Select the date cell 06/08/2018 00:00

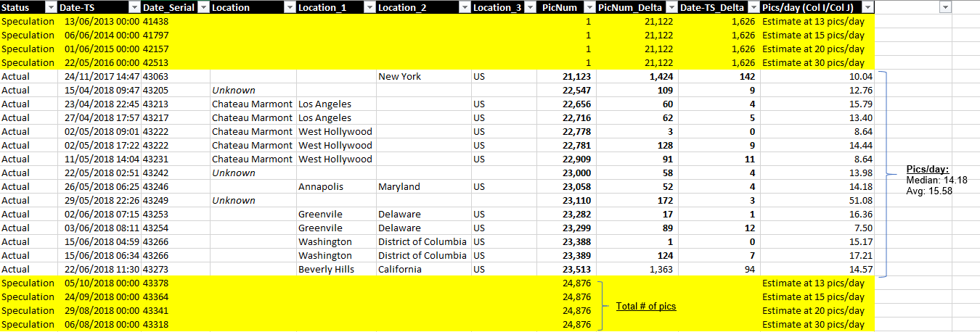coord(99,324)
